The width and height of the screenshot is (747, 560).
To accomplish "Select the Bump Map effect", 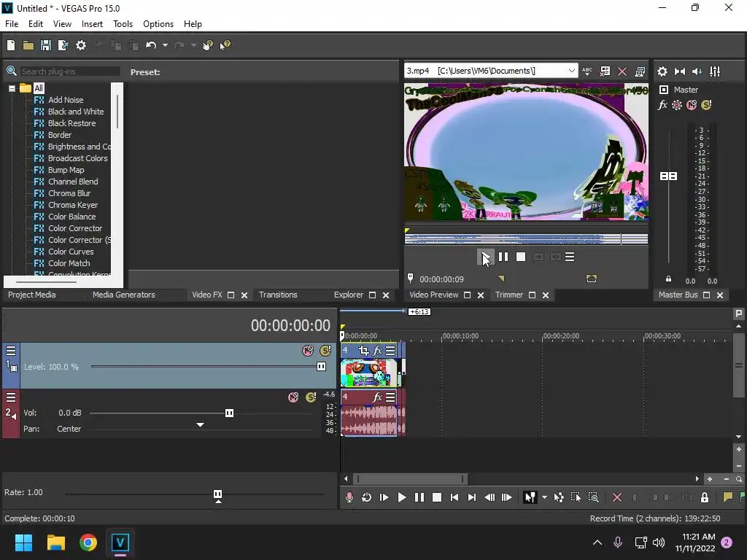I will click(66, 170).
